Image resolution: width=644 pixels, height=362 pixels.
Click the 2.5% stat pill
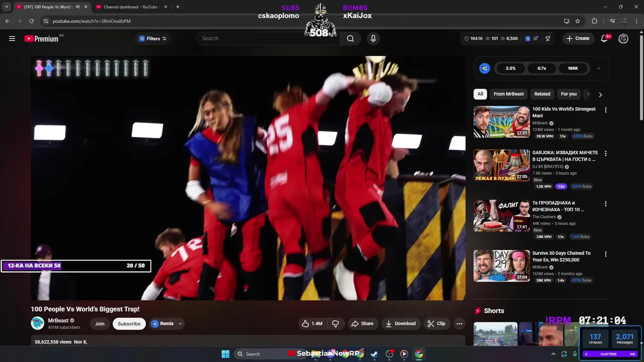[511, 68]
